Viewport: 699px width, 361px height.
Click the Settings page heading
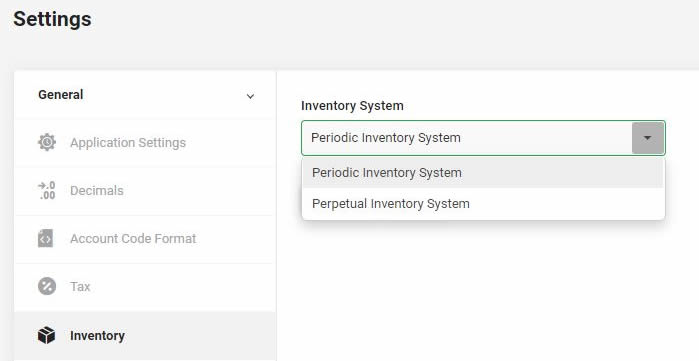click(x=52, y=19)
